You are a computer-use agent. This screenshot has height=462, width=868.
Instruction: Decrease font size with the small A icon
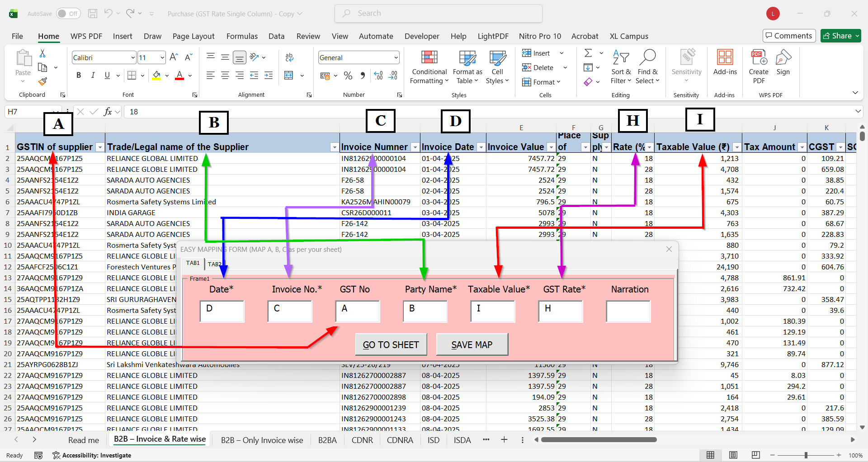pyautogui.click(x=189, y=57)
